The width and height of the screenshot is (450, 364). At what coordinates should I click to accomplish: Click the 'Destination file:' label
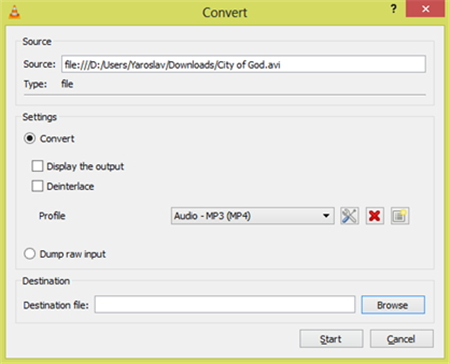(x=56, y=305)
